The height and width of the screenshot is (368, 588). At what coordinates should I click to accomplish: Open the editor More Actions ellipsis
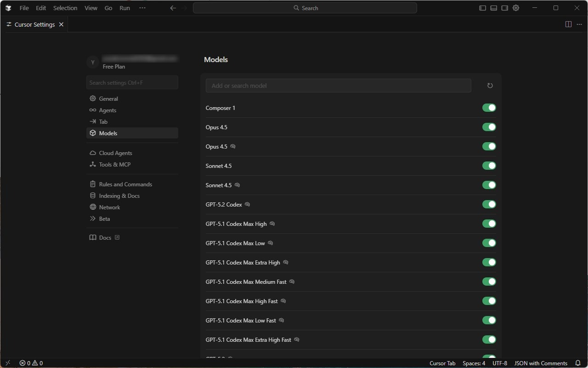tap(579, 24)
